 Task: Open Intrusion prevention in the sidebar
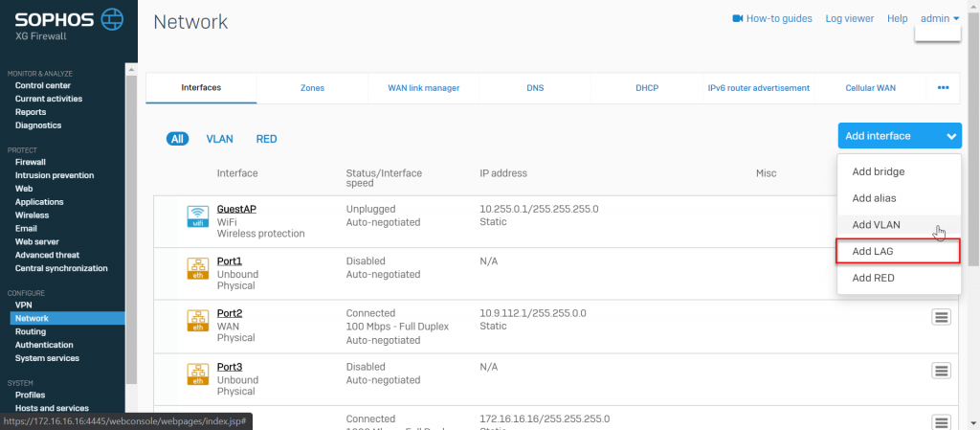55,175
